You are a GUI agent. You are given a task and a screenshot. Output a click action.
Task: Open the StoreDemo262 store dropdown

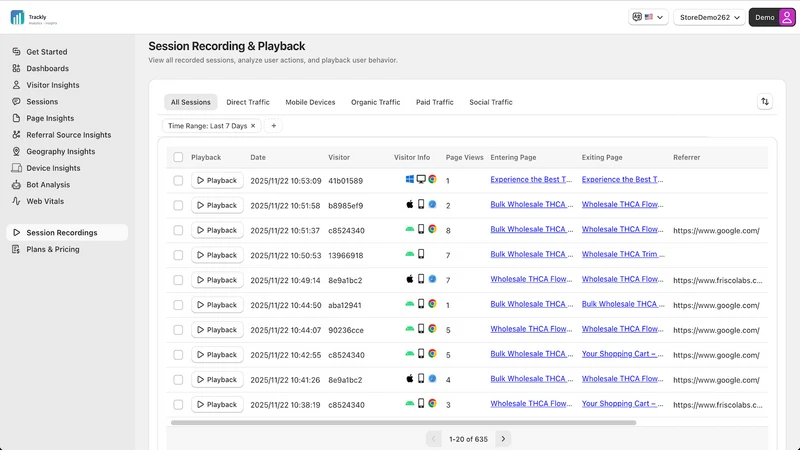pyautogui.click(x=709, y=17)
